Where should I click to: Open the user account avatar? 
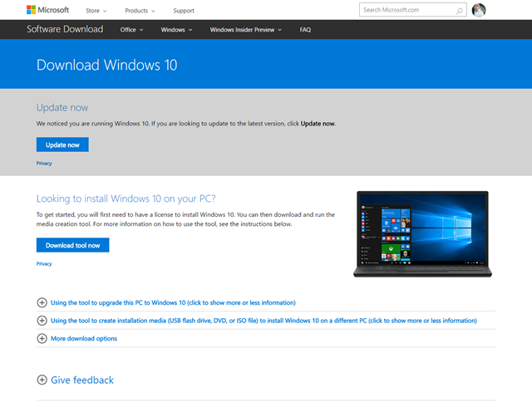coord(479,10)
